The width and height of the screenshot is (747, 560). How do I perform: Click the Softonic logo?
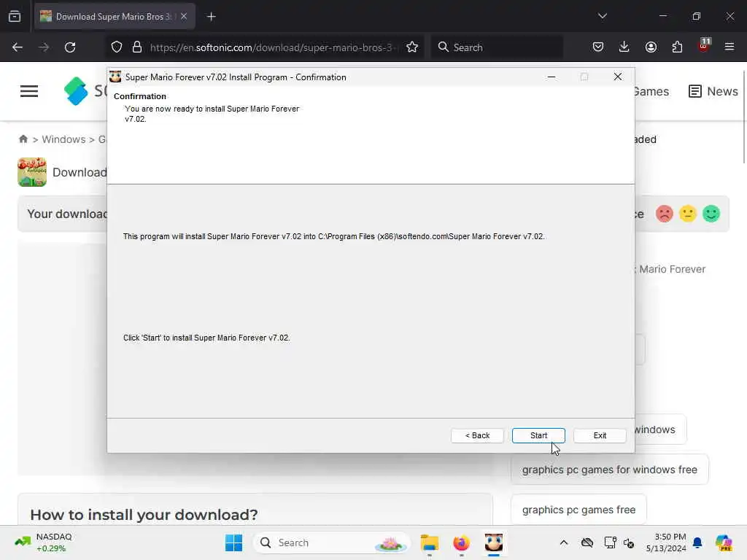[x=85, y=90]
